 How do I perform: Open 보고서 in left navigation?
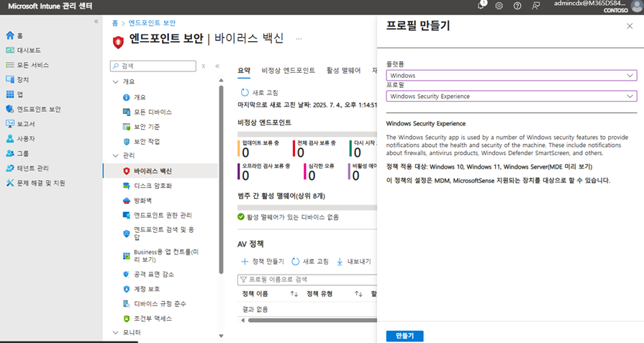pyautogui.click(x=21, y=124)
